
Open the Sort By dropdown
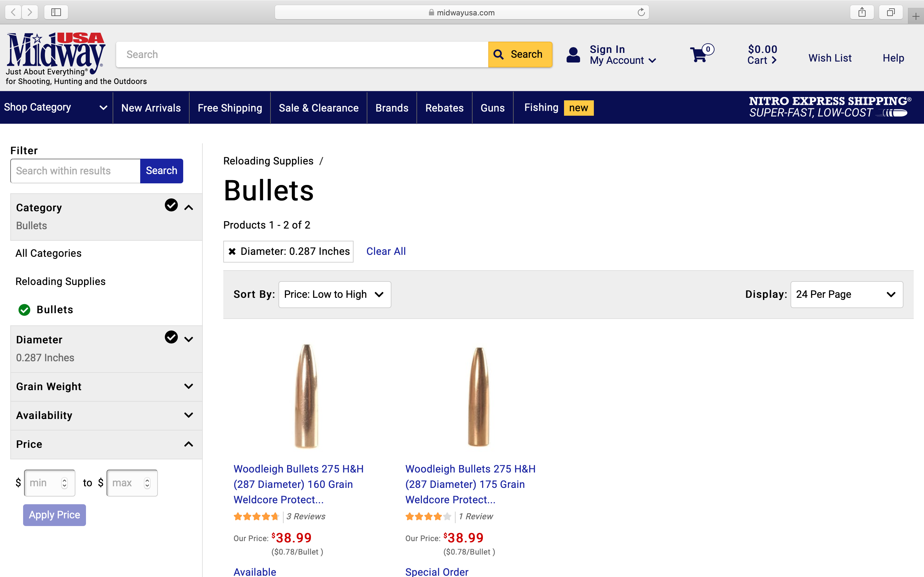[335, 294]
